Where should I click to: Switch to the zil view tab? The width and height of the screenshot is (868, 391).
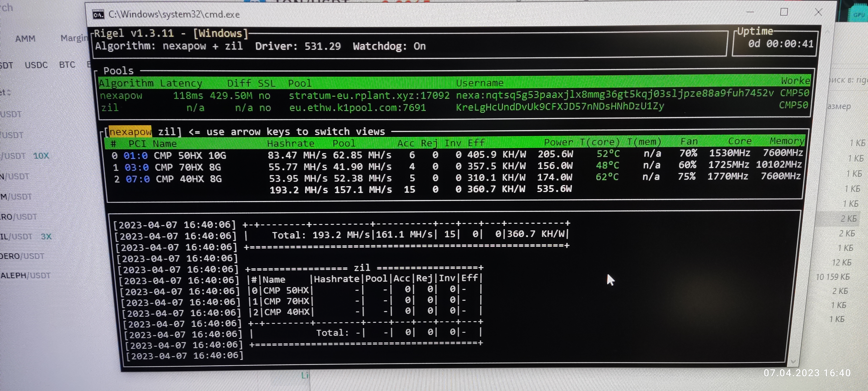167,132
